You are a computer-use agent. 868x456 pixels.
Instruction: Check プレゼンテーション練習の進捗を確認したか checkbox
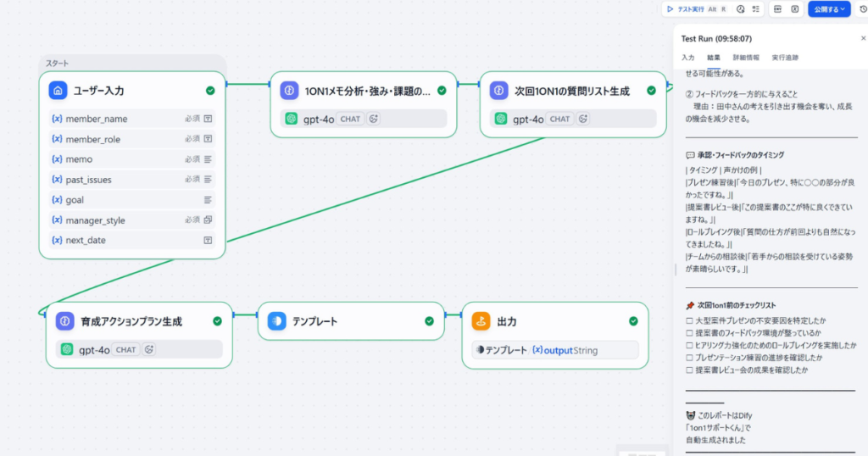tap(689, 358)
